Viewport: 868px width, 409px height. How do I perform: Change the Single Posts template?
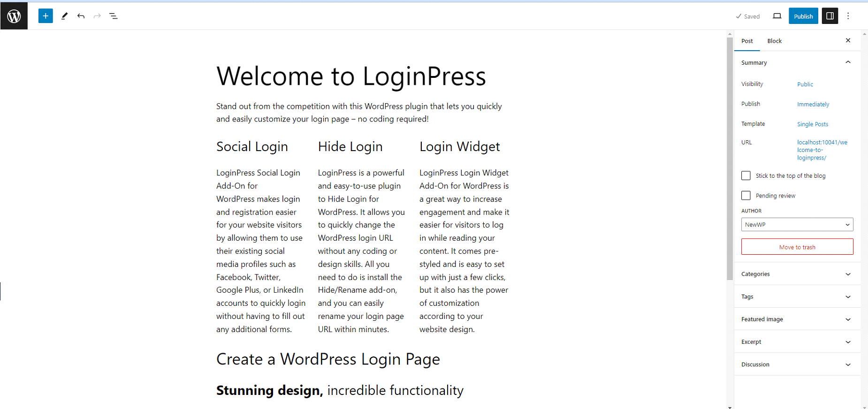[813, 124]
